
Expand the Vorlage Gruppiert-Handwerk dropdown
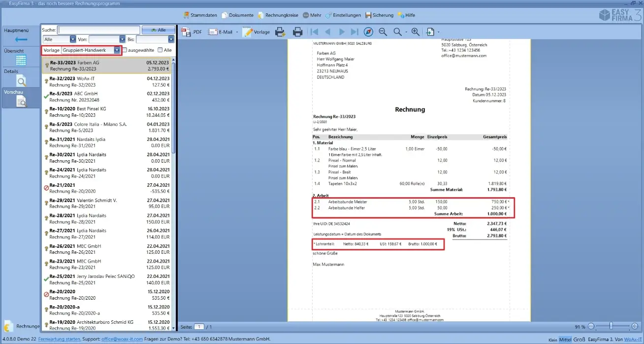(117, 50)
